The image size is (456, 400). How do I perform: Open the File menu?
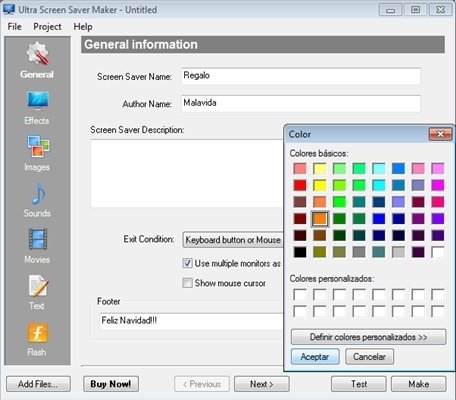[15, 27]
